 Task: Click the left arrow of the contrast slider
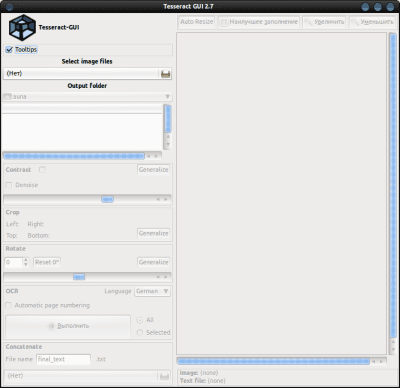158,199
